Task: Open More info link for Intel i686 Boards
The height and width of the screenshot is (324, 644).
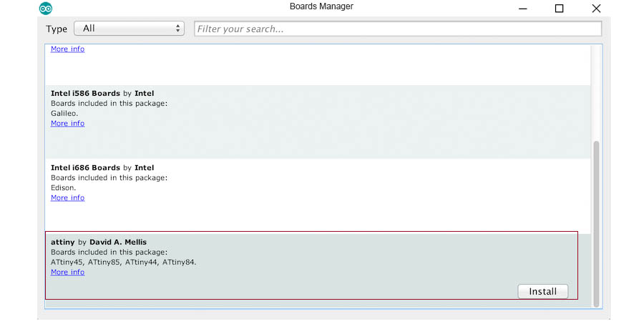Action: (x=68, y=197)
